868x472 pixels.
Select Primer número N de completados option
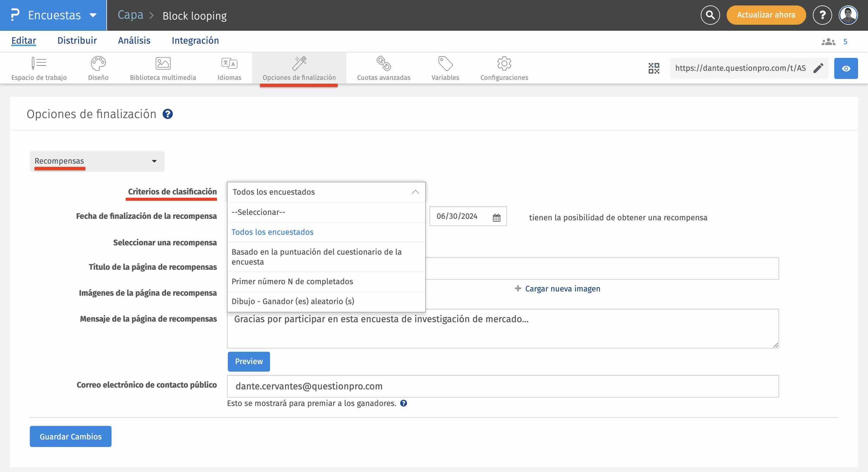click(292, 281)
